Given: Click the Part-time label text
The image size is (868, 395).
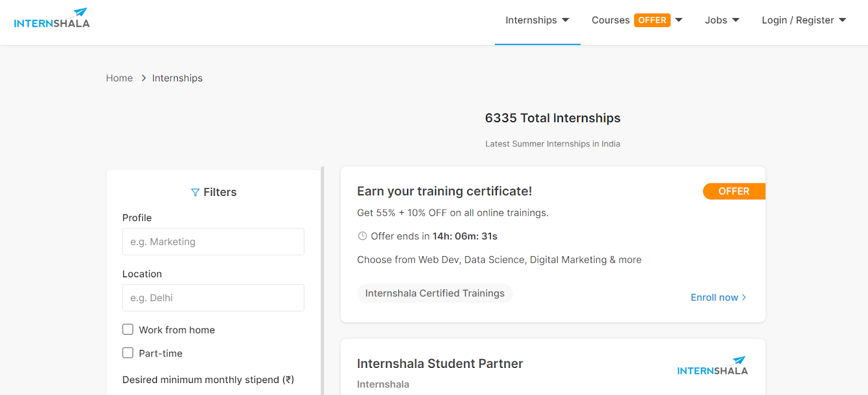Looking at the screenshot, I should tap(161, 353).
